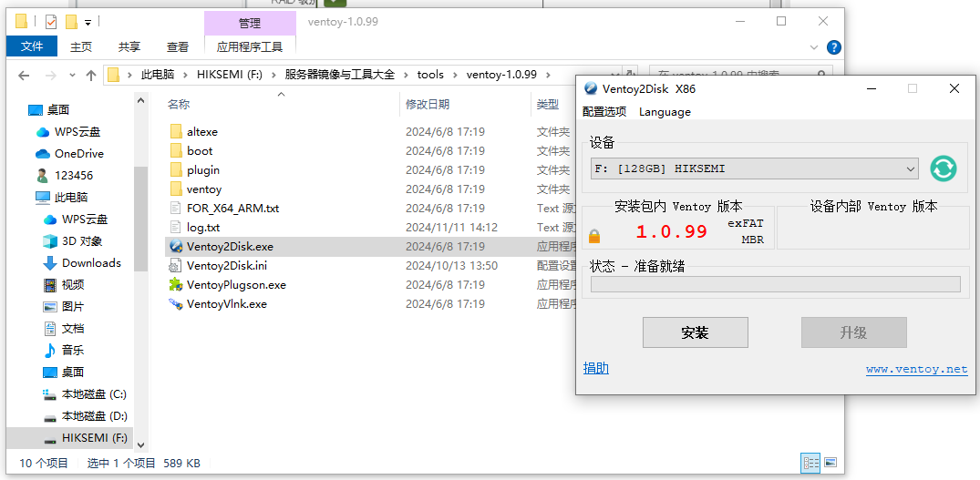Select the VentoyVlnk.exe file icon
The width and height of the screenshot is (980, 480).
click(x=176, y=304)
